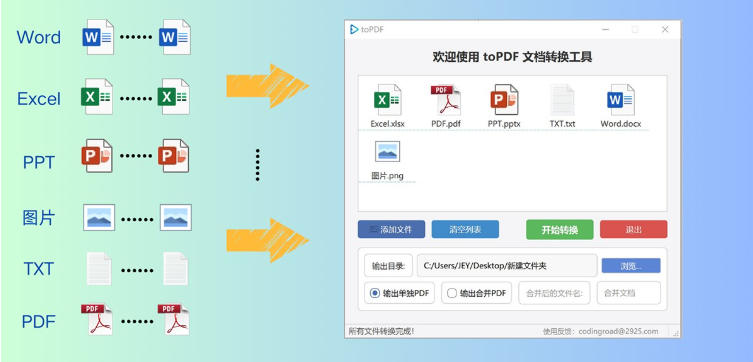This screenshot has width=753, height=362.
Task: Click the 输出目录 label button
Action: [388, 265]
